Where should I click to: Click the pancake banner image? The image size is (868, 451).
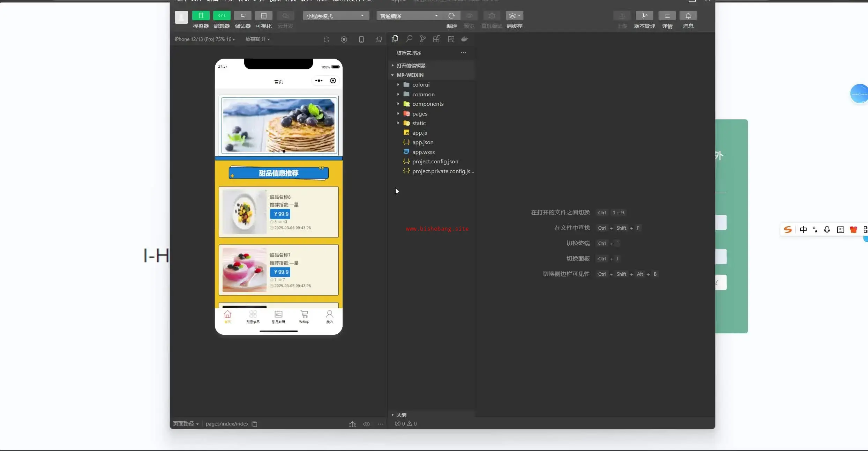coord(278,126)
